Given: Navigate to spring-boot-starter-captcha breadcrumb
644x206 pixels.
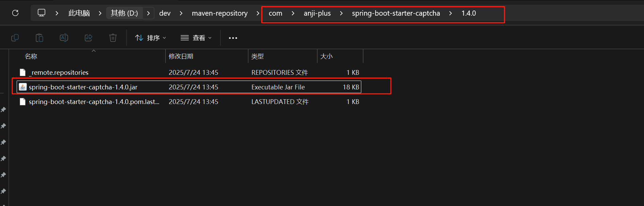Looking at the screenshot, I should click(396, 13).
